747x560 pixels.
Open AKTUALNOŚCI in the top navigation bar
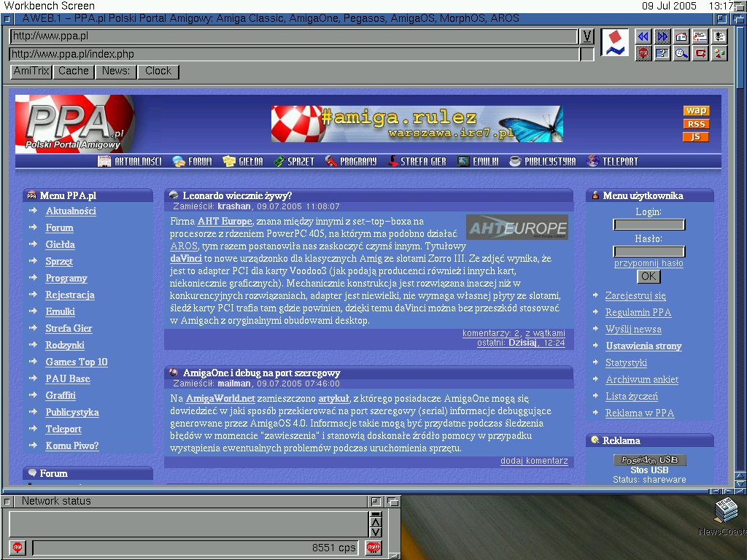pyautogui.click(x=130, y=161)
